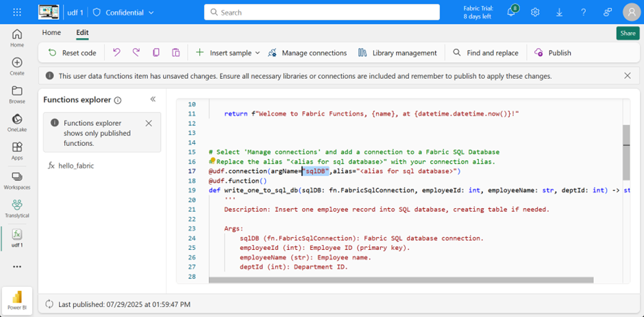Open the Settings gear icon
The image size is (644, 317).
pyautogui.click(x=535, y=12)
